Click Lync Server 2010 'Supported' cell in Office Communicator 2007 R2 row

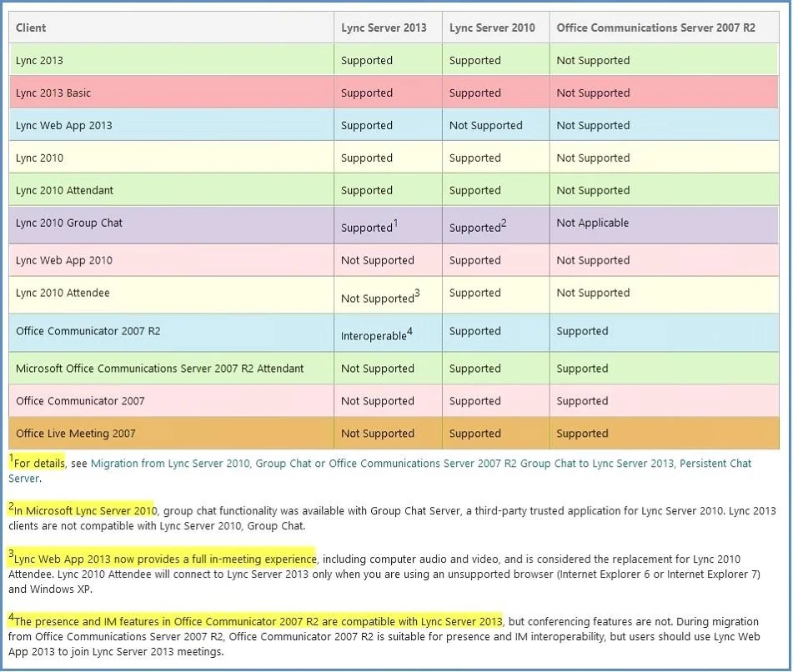(x=495, y=333)
